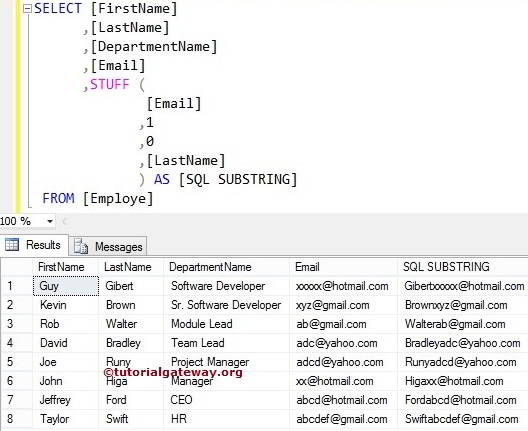Click the Software Developer cell in row 1
Image resolution: width=528 pixels, height=431 pixels.
[227, 286]
